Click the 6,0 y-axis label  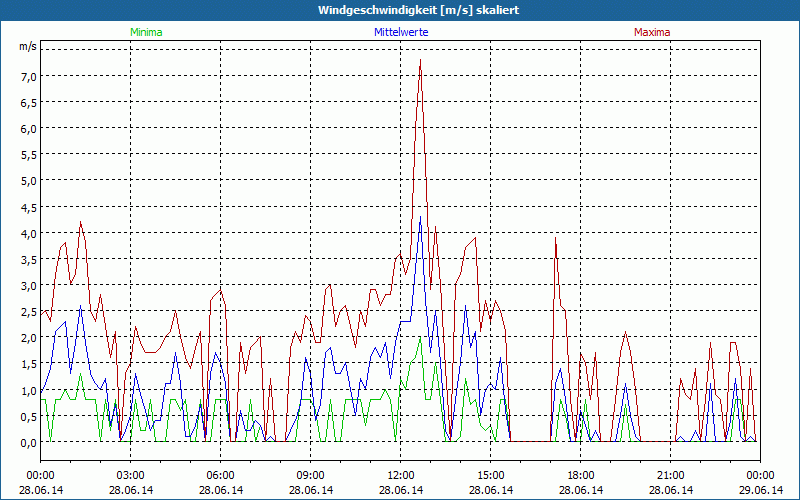pyautogui.click(x=29, y=129)
